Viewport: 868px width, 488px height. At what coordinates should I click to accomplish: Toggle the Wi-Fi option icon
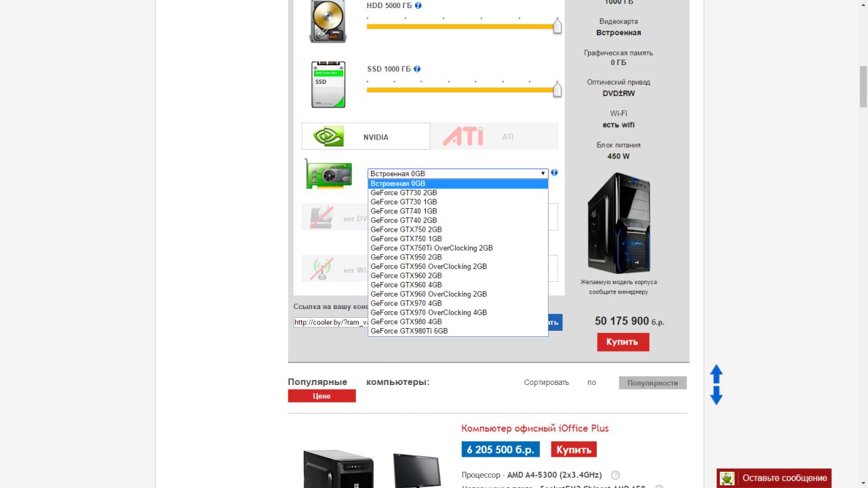pos(321,269)
